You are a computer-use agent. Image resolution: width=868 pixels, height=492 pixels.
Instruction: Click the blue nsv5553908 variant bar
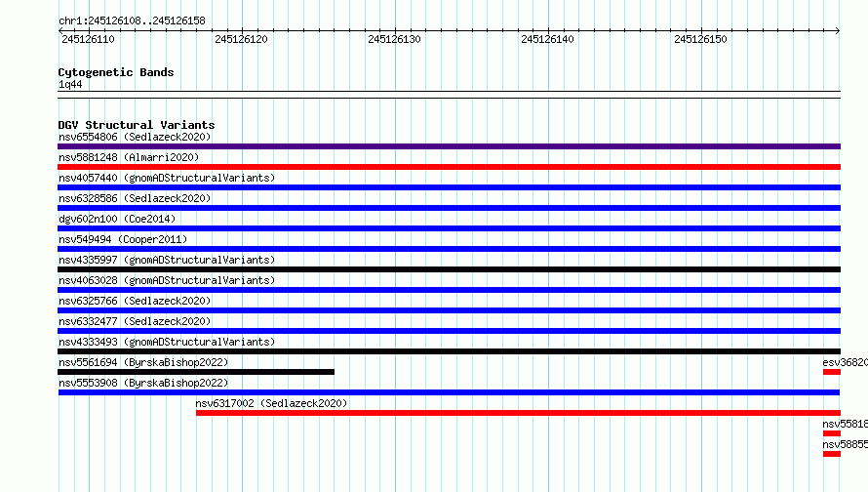[x=449, y=392]
